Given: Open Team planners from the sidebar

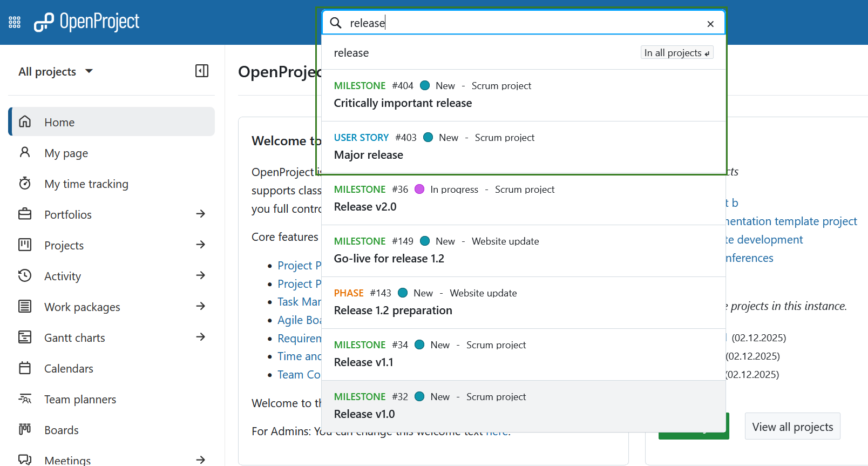Looking at the screenshot, I should [x=111, y=399].
